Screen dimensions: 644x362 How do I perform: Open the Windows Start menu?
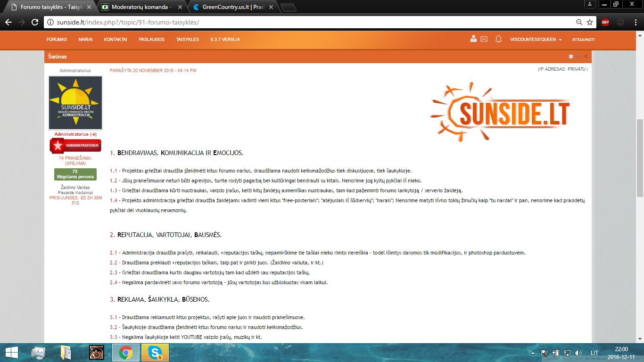[x=12, y=353]
